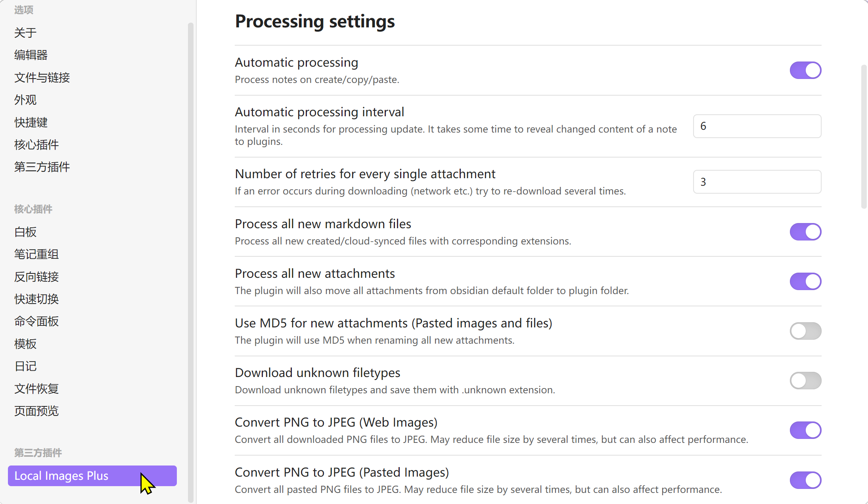Viewport: 868px width, 504px height.
Task: Toggle Process all new attachments switch
Action: 805,281
